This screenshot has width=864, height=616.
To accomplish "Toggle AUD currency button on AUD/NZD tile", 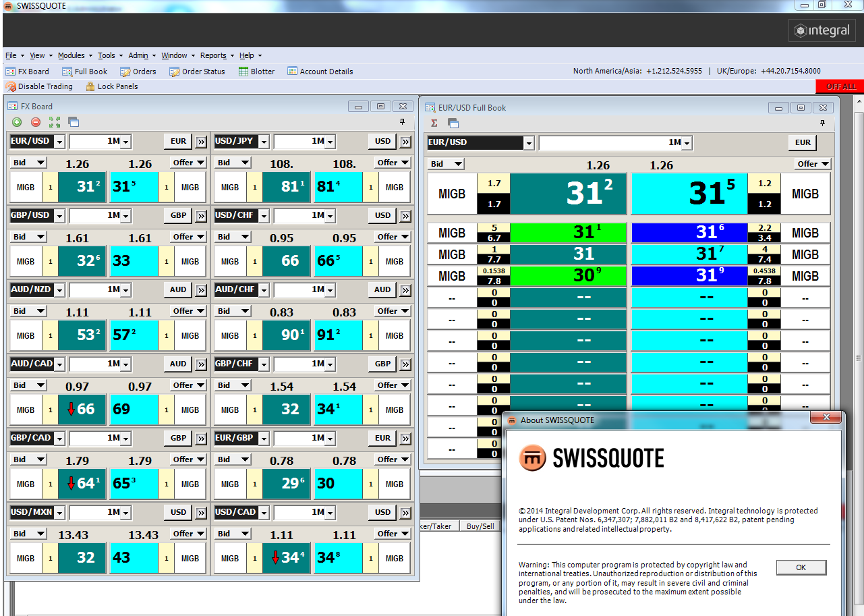I will point(178,290).
